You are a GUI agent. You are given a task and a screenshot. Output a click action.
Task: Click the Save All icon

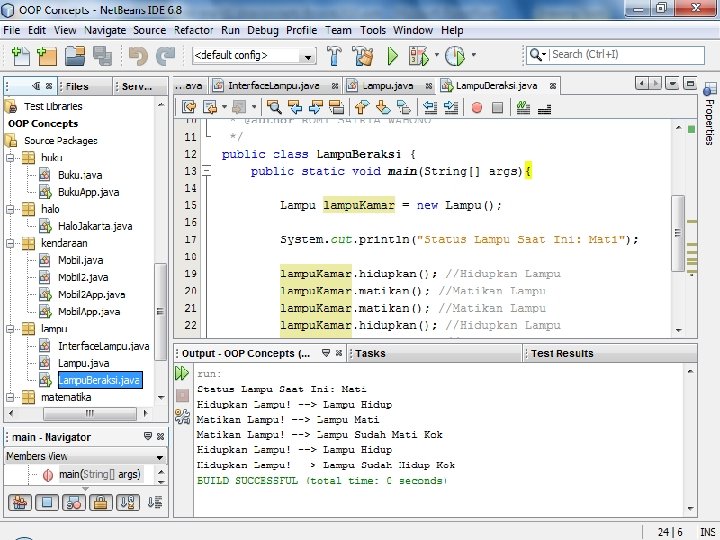click(101, 55)
